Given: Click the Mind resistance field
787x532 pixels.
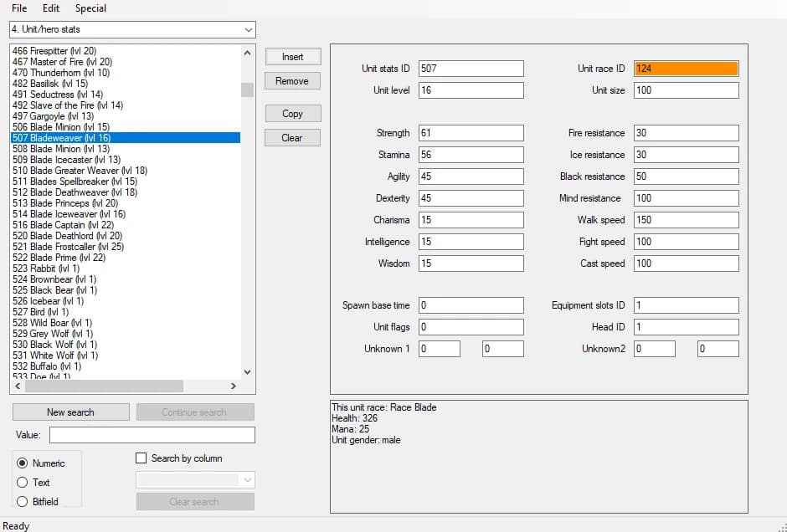Looking at the screenshot, I should [x=687, y=198].
